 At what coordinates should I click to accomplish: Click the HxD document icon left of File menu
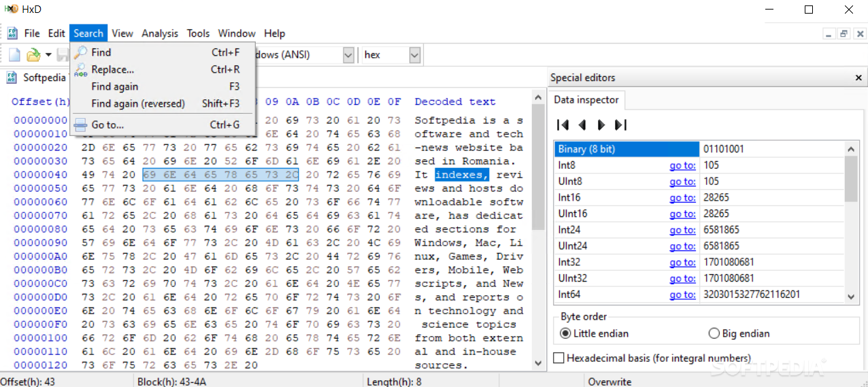click(x=12, y=33)
